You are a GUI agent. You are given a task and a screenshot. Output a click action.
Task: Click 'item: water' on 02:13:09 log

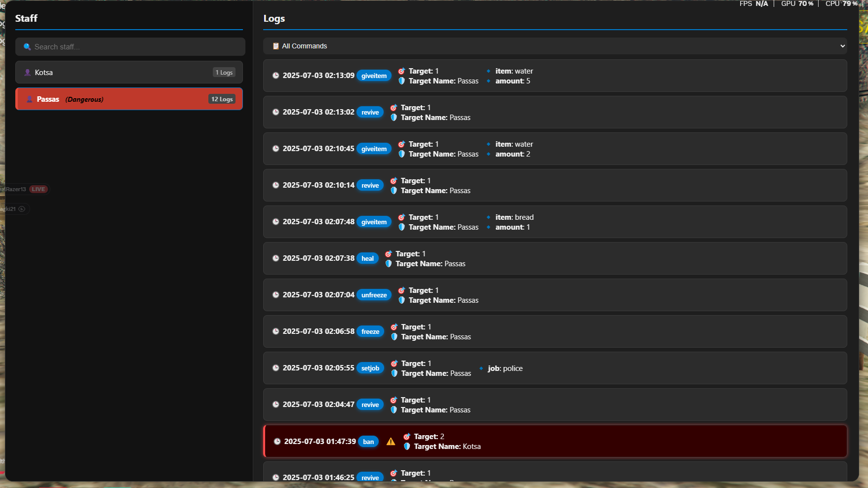[514, 71]
